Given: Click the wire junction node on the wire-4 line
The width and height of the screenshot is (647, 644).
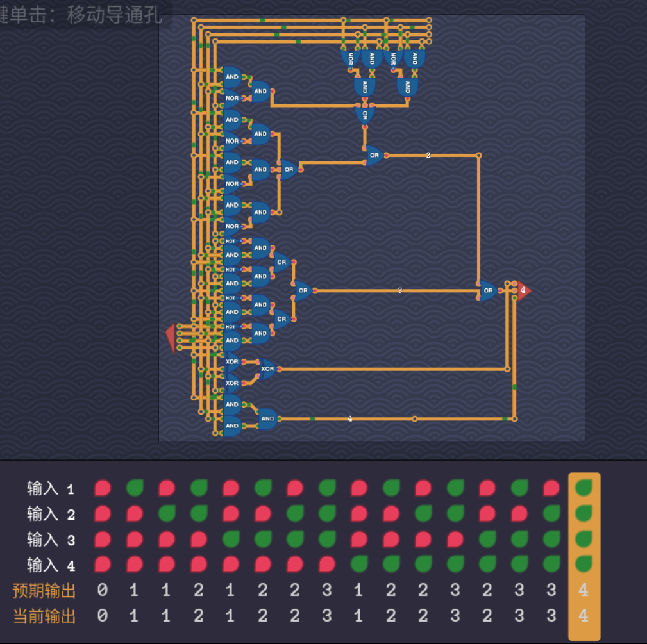Looking at the screenshot, I should [x=415, y=419].
